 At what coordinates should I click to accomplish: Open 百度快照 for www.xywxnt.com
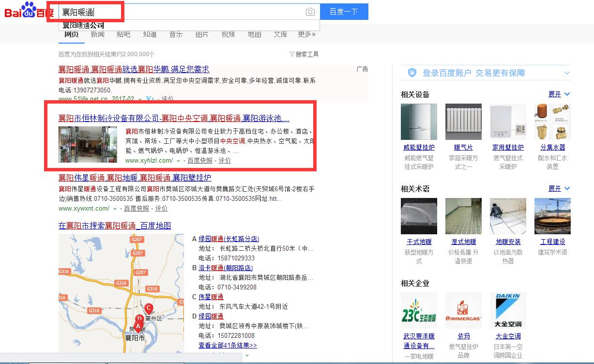coord(137,209)
